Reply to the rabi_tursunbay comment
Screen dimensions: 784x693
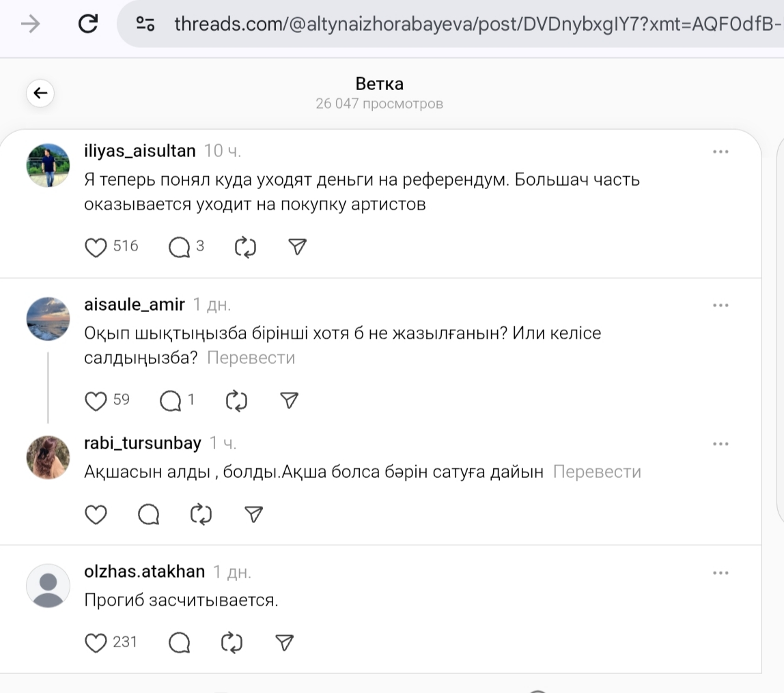148,514
